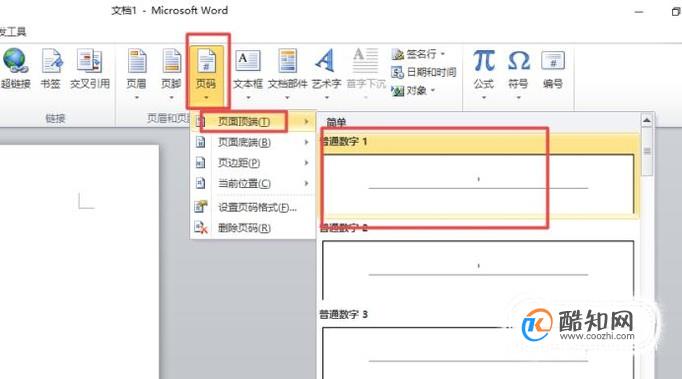
Task: Choose the 普通数字 2 page number preview
Action: pyautogui.click(x=478, y=270)
